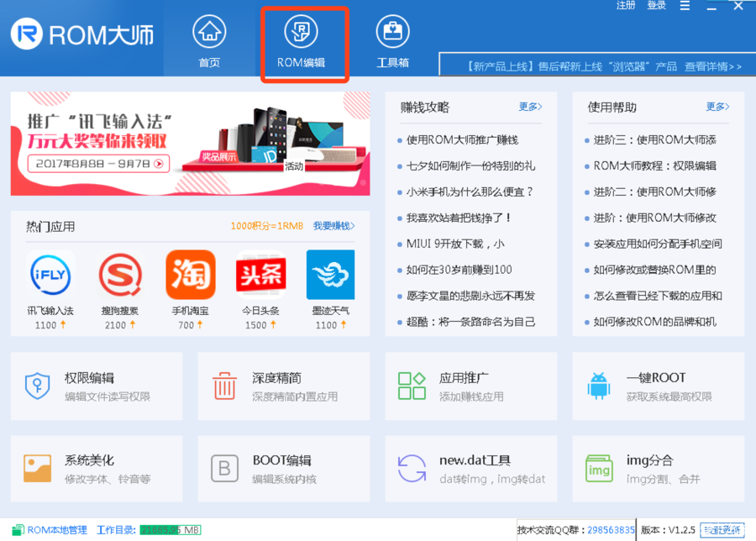Screen dimensions: 756x541
Task: Open the hamburger main menu icon
Action: (685, 6)
